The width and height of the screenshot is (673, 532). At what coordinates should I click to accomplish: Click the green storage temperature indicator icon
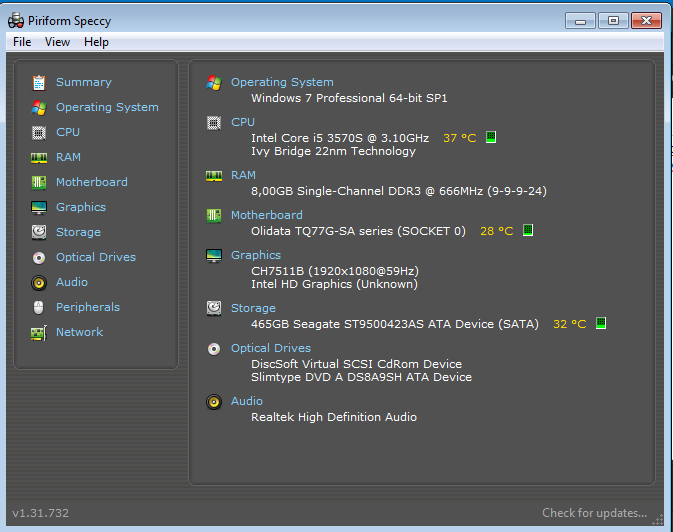[x=601, y=323]
